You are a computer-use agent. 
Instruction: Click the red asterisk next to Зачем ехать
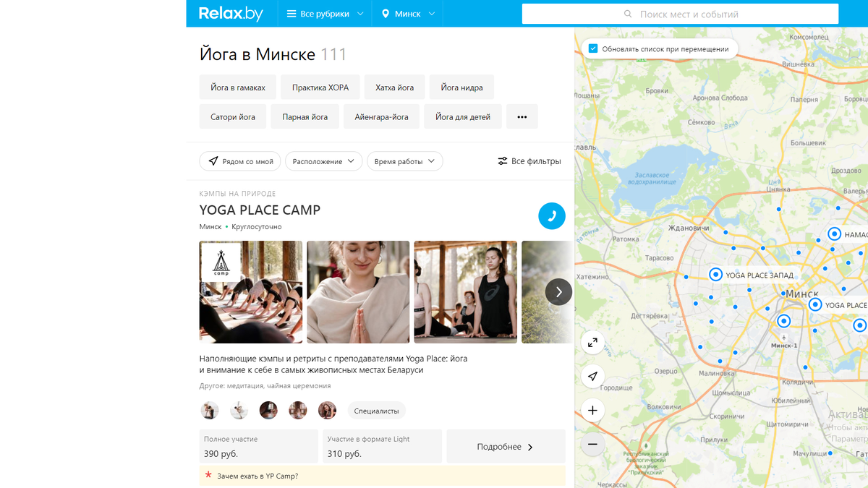(x=208, y=476)
